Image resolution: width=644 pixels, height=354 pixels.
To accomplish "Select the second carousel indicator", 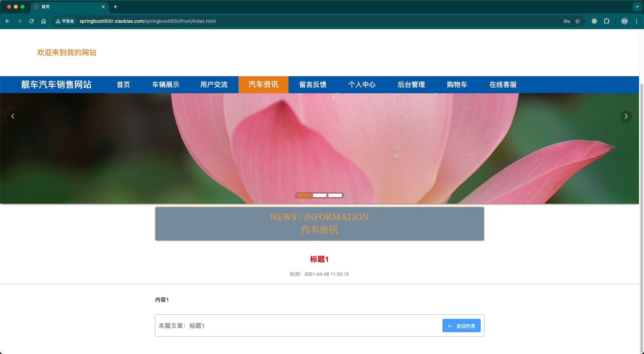I will [x=320, y=195].
